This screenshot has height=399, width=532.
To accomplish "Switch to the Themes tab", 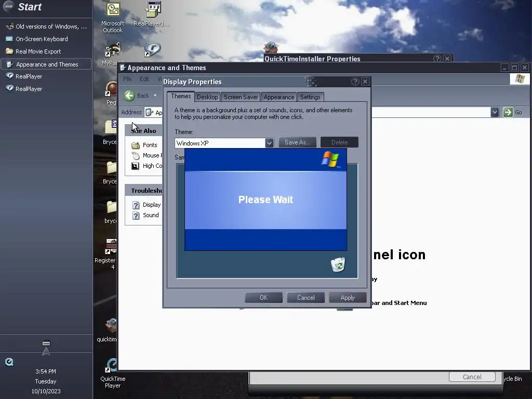I will (181, 96).
